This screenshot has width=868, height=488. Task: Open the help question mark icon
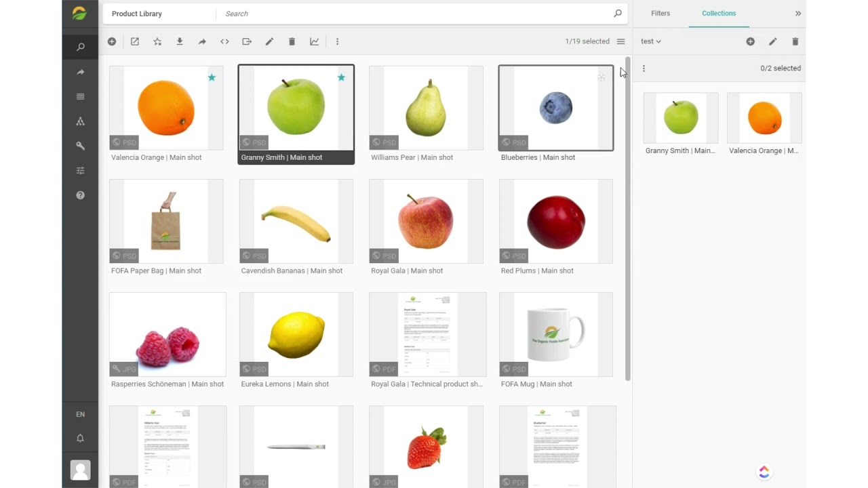80,195
